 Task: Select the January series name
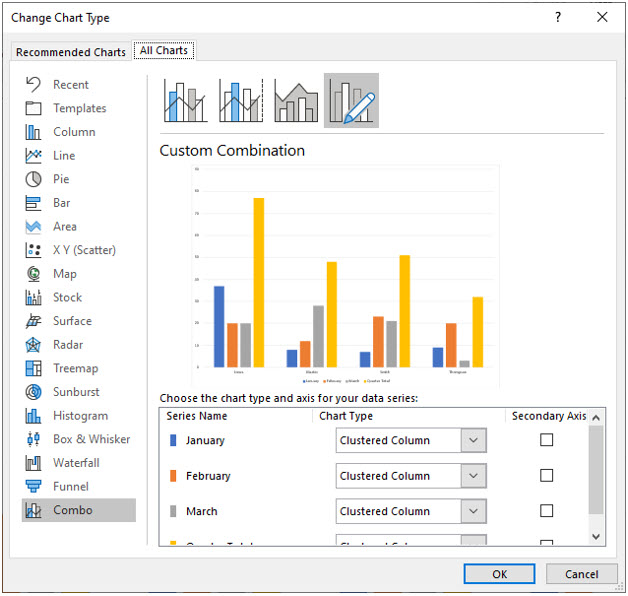pos(205,440)
